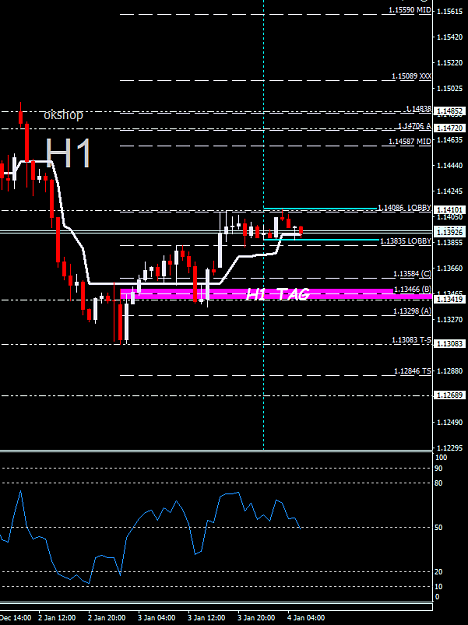This screenshot has width=468, height=625.
Task: Click the oscillator scale value 50
Action: tap(439, 527)
